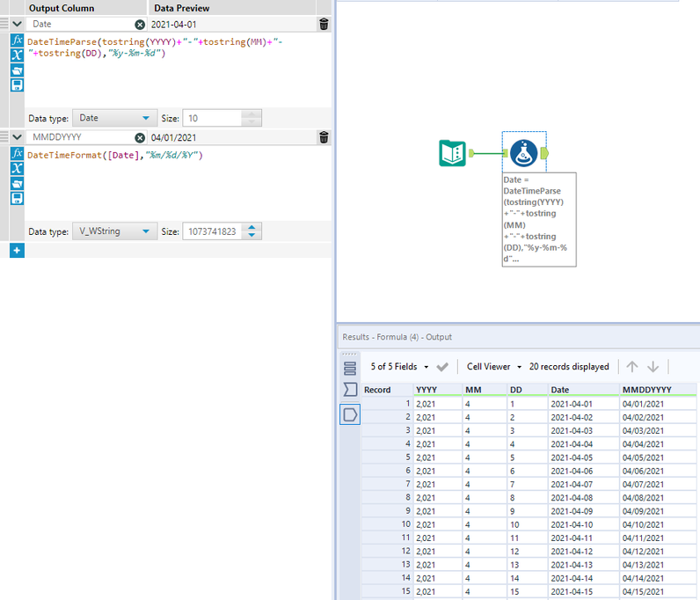
Task: Delete the Date formula expression
Action: click(324, 24)
